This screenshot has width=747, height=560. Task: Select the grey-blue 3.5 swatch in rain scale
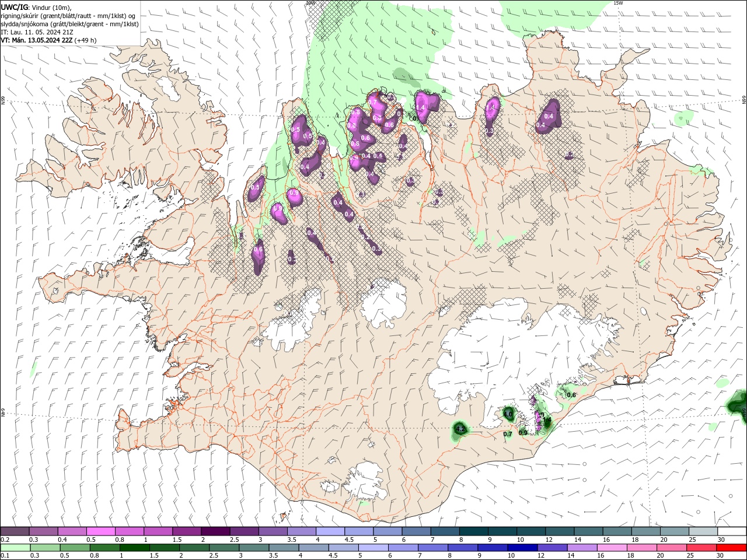click(x=284, y=548)
